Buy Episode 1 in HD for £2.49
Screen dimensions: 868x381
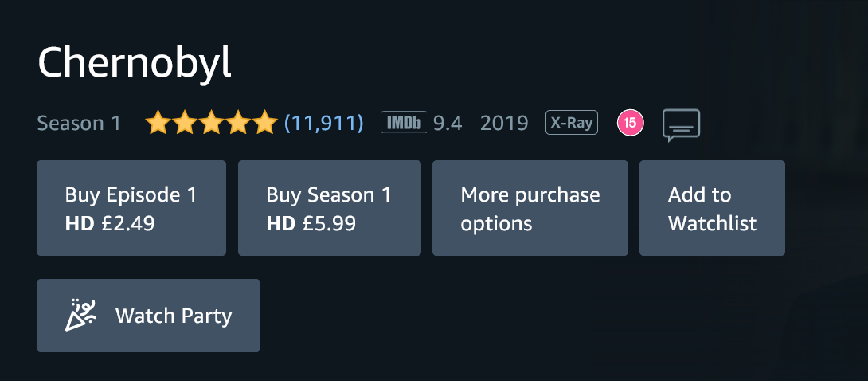click(x=131, y=208)
